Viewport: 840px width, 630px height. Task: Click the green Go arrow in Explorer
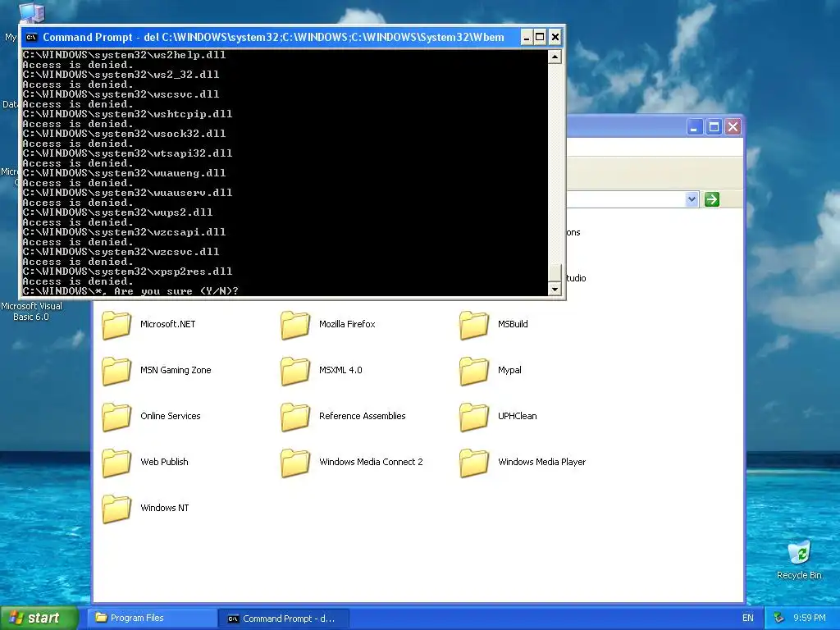pyautogui.click(x=711, y=200)
